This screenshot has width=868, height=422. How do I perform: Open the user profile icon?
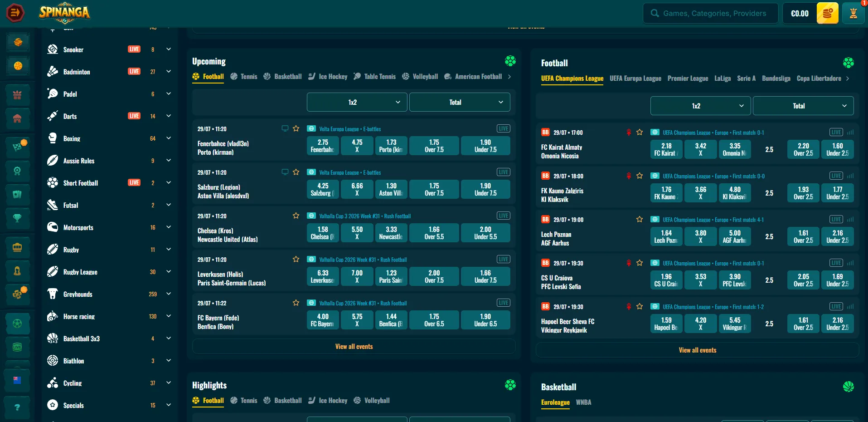pyautogui.click(x=853, y=13)
